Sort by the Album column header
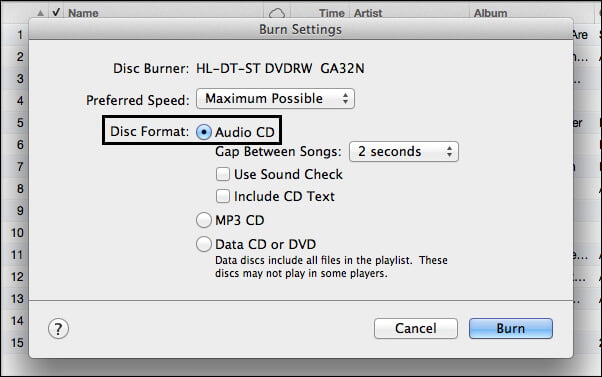 pyautogui.click(x=490, y=13)
